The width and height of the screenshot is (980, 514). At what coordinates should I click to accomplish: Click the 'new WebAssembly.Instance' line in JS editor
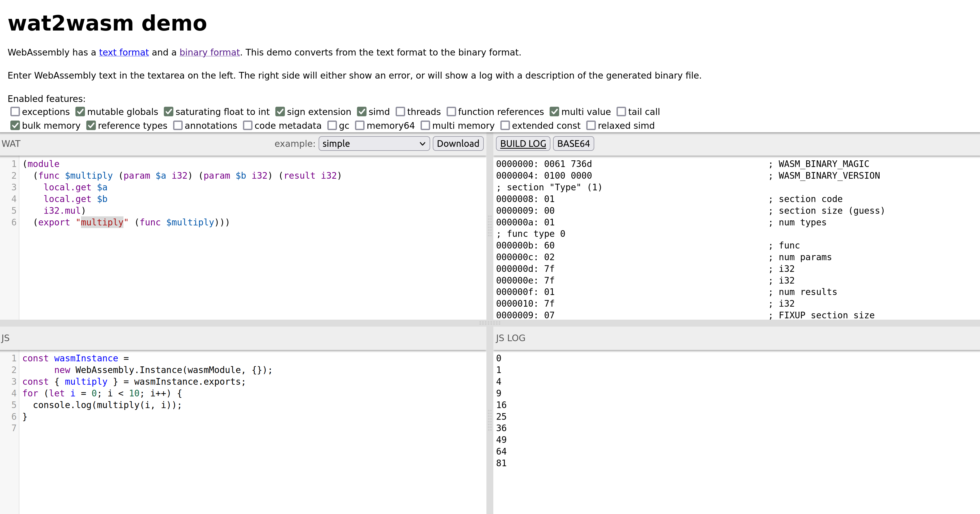163,370
